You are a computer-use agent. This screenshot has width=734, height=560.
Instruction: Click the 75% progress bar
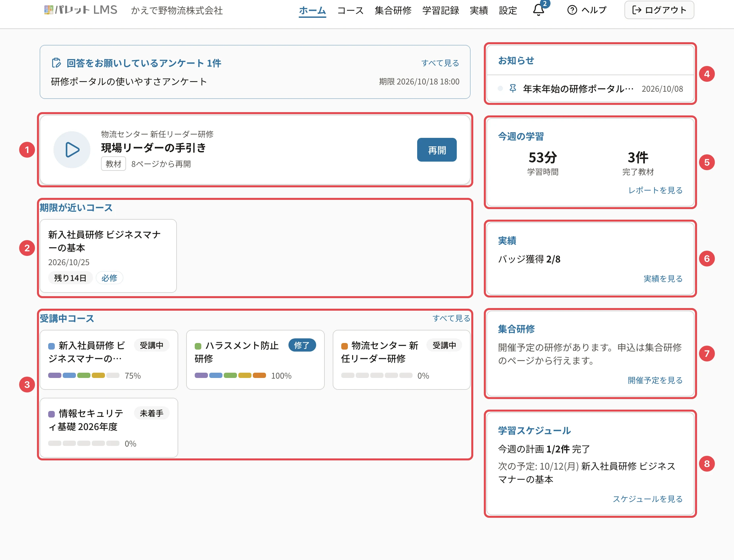[x=84, y=375]
